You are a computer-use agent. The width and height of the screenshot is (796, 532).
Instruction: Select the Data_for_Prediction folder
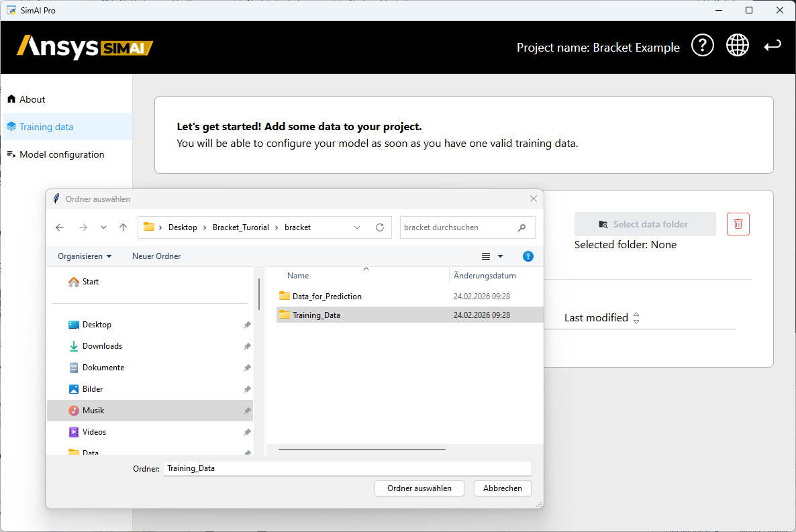(x=327, y=297)
